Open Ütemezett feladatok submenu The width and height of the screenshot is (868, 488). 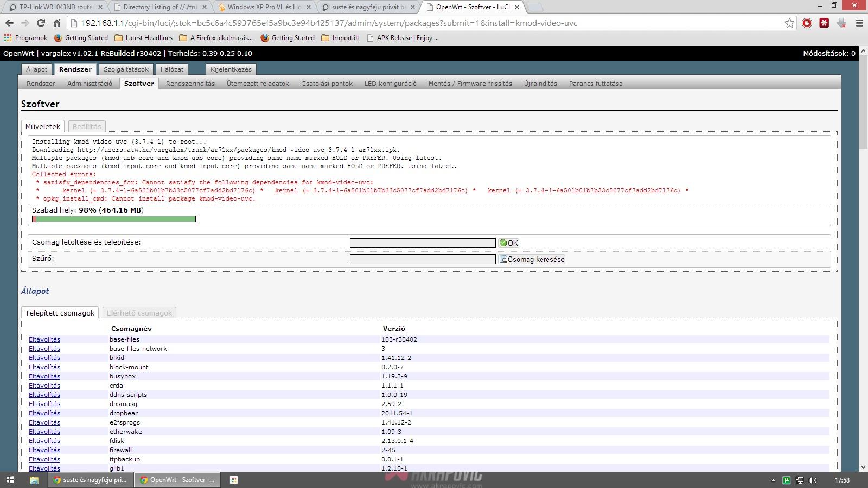(x=258, y=84)
